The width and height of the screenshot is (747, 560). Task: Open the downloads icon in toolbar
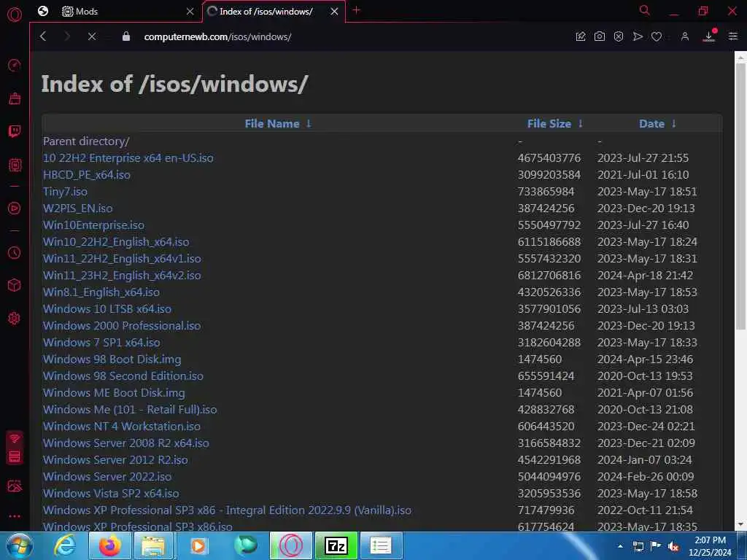tap(709, 36)
